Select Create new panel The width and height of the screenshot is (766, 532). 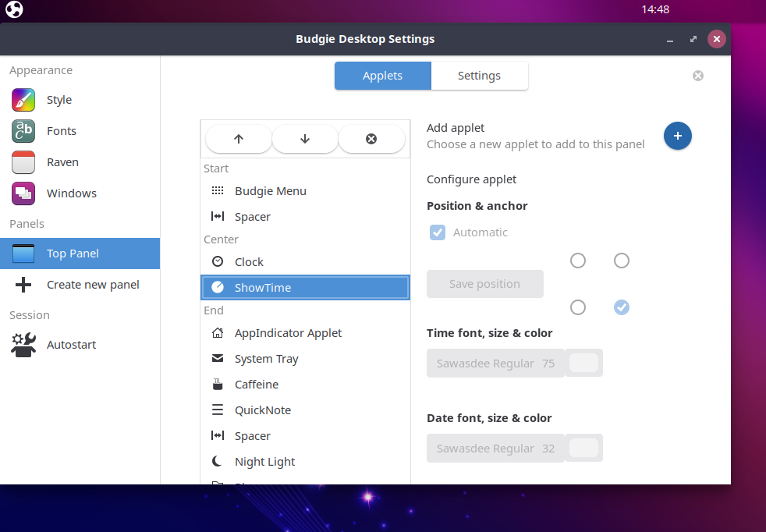pyautogui.click(x=93, y=285)
